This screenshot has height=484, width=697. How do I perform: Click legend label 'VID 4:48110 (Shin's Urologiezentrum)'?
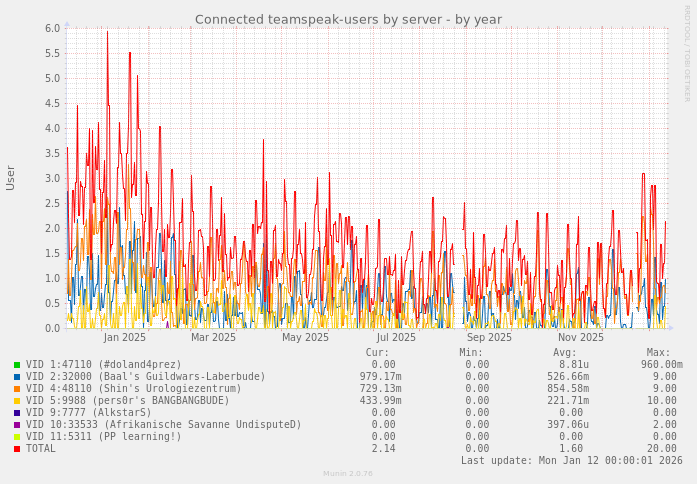pyautogui.click(x=133, y=389)
